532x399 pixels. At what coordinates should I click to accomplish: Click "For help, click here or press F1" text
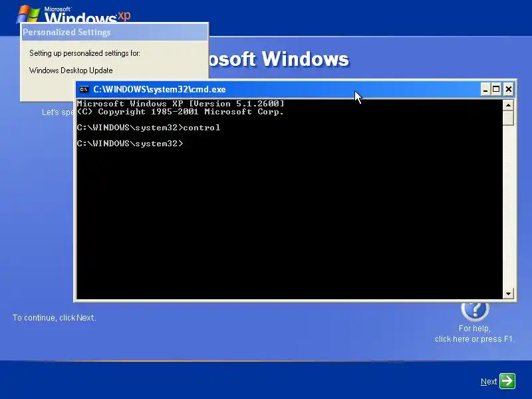(x=475, y=334)
